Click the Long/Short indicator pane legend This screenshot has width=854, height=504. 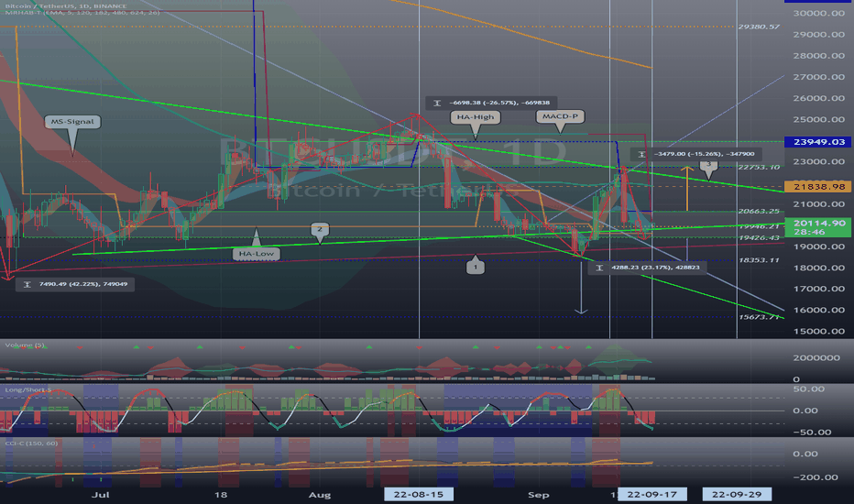coord(27,389)
